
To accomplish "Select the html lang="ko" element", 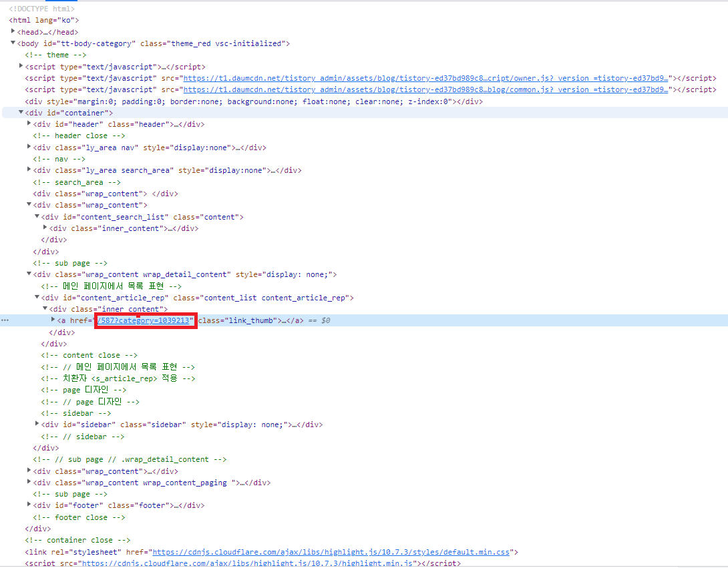I will point(44,21).
